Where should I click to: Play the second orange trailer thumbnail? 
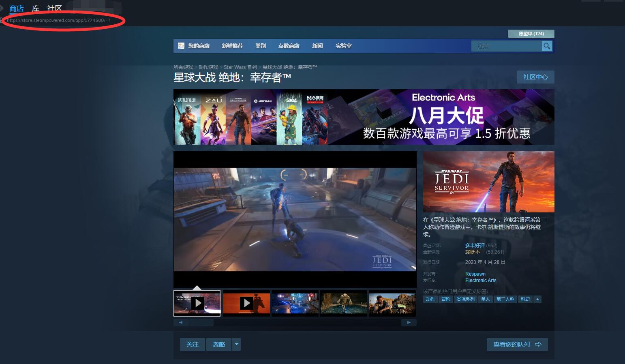click(x=246, y=303)
